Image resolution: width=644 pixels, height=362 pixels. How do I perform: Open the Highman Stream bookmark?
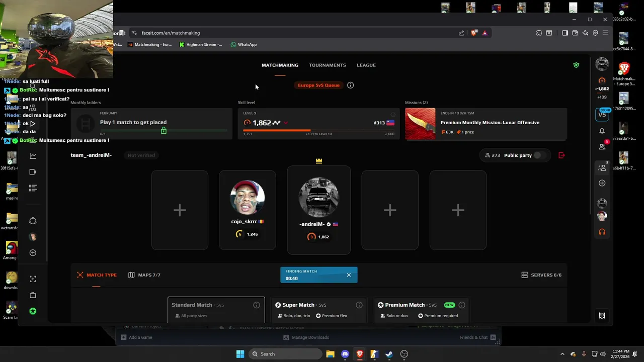(200, 45)
